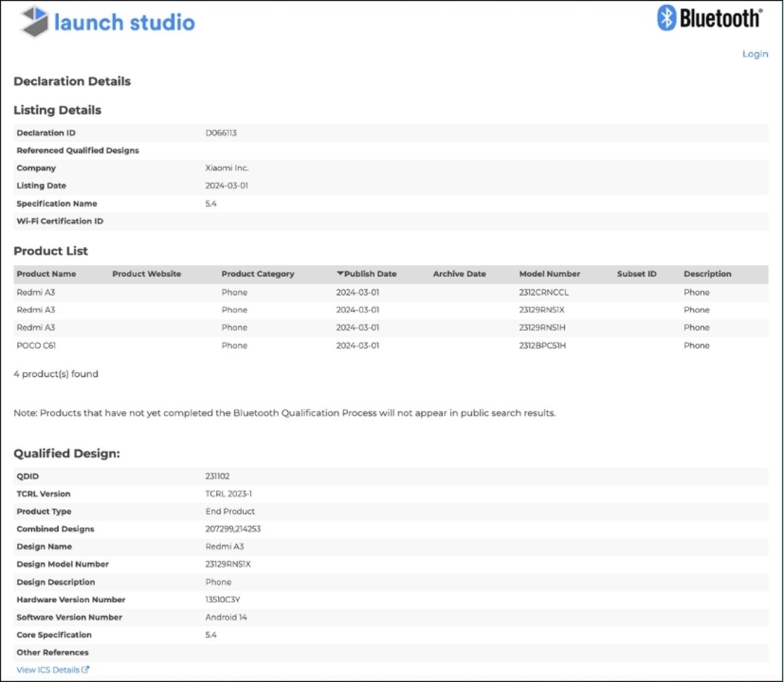
Task: Click the launch studio title text
Action: (124, 23)
